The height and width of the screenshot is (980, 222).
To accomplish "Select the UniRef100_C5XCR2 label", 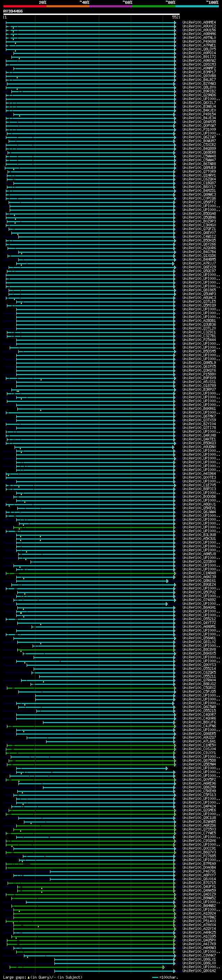I will (199, 145).
